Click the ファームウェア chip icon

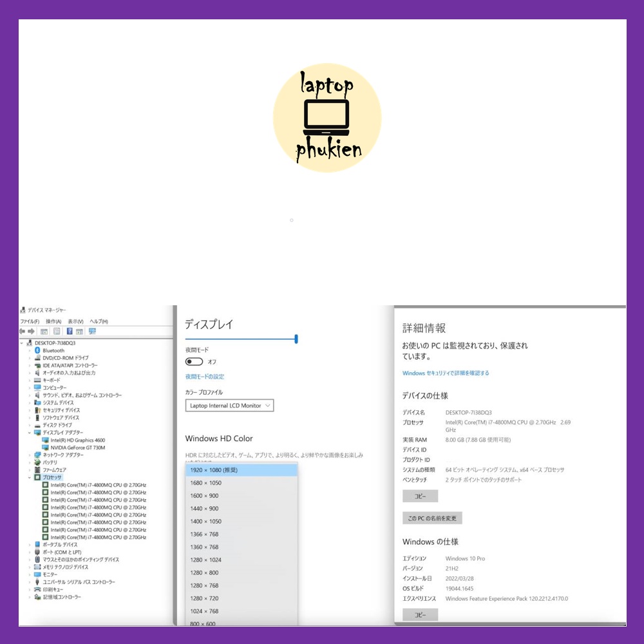[x=37, y=469]
